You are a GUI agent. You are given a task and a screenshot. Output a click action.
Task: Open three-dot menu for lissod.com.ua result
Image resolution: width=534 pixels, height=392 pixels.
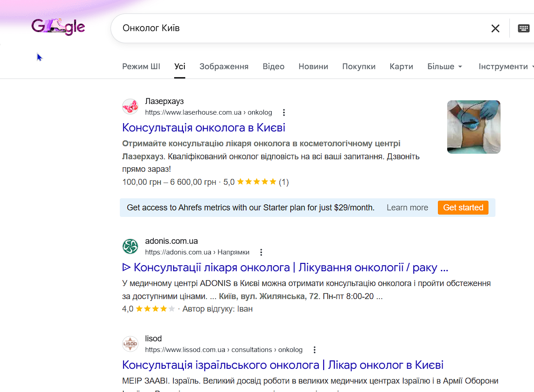click(315, 350)
